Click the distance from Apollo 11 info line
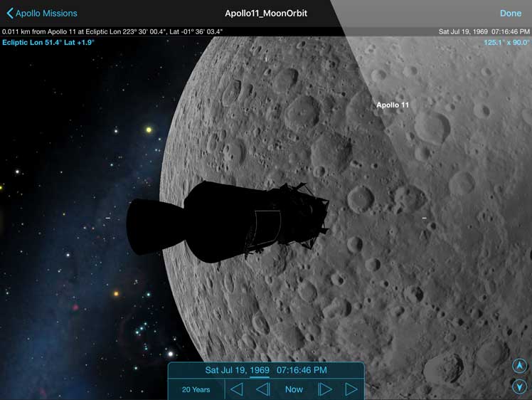The image size is (532, 400). [x=112, y=31]
